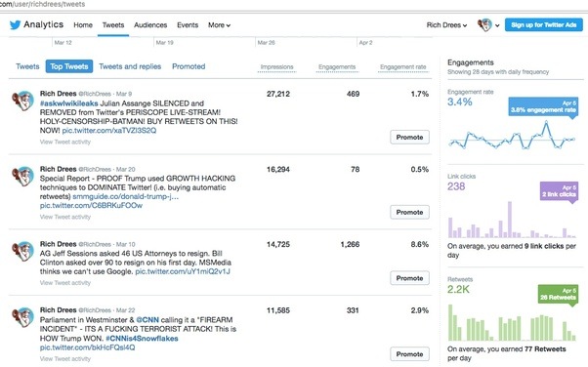588x367 pixels.
Task: Promote the Westminster CNN tweet
Action: (409, 354)
